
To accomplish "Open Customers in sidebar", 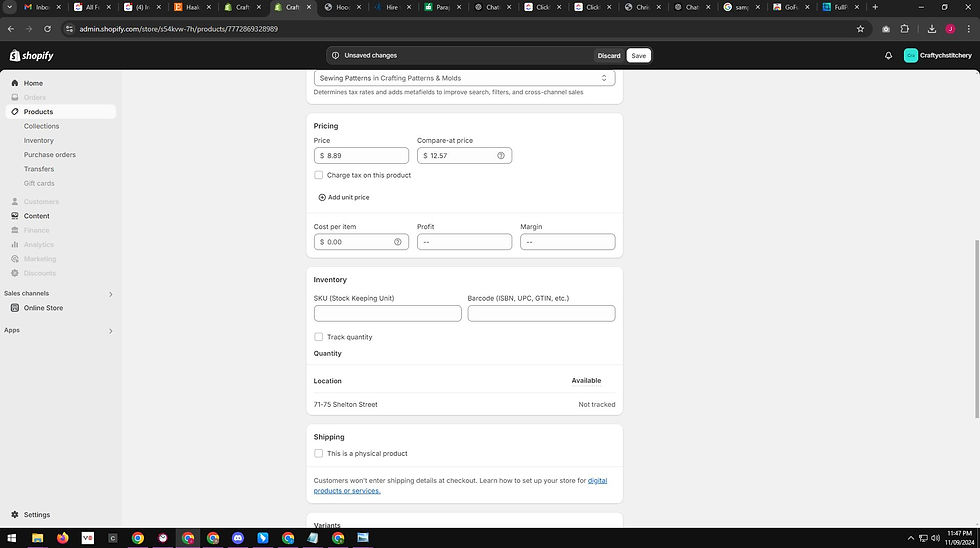I will pyautogui.click(x=41, y=202).
